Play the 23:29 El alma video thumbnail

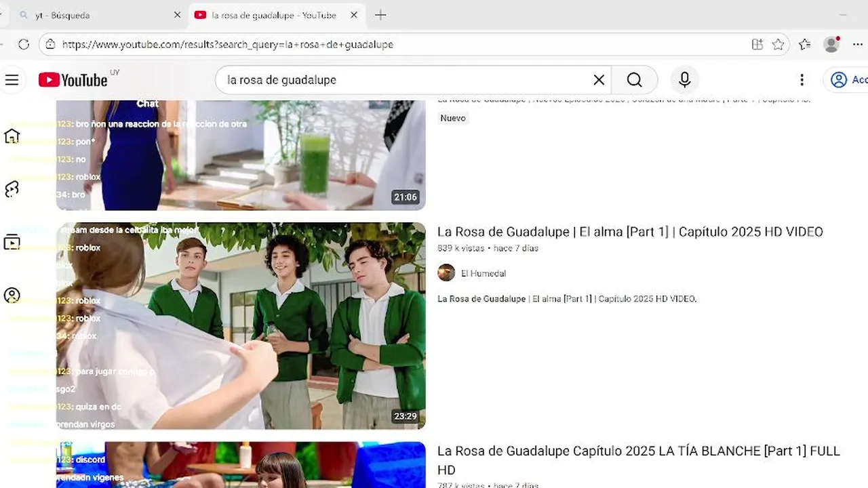click(241, 326)
